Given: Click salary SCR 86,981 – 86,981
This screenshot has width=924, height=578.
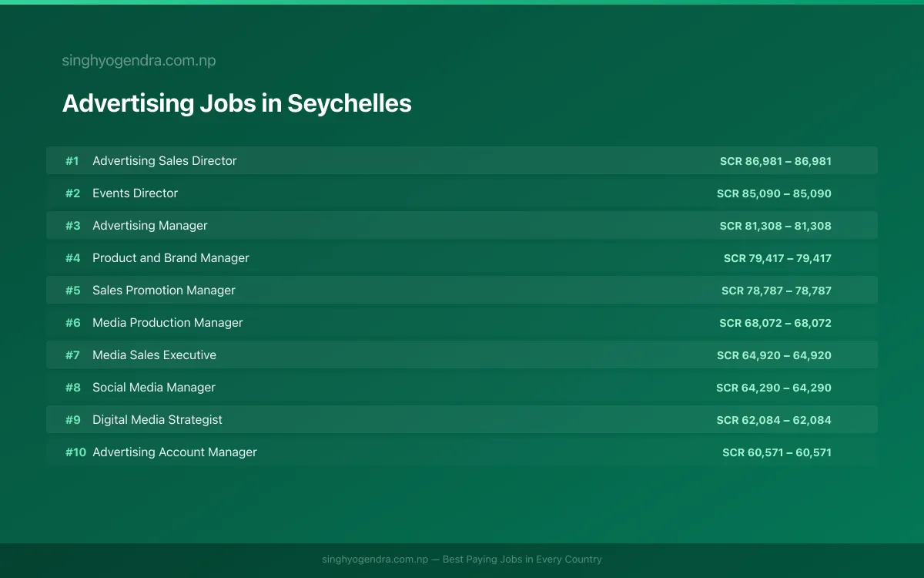Looking at the screenshot, I should coord(775,161).
